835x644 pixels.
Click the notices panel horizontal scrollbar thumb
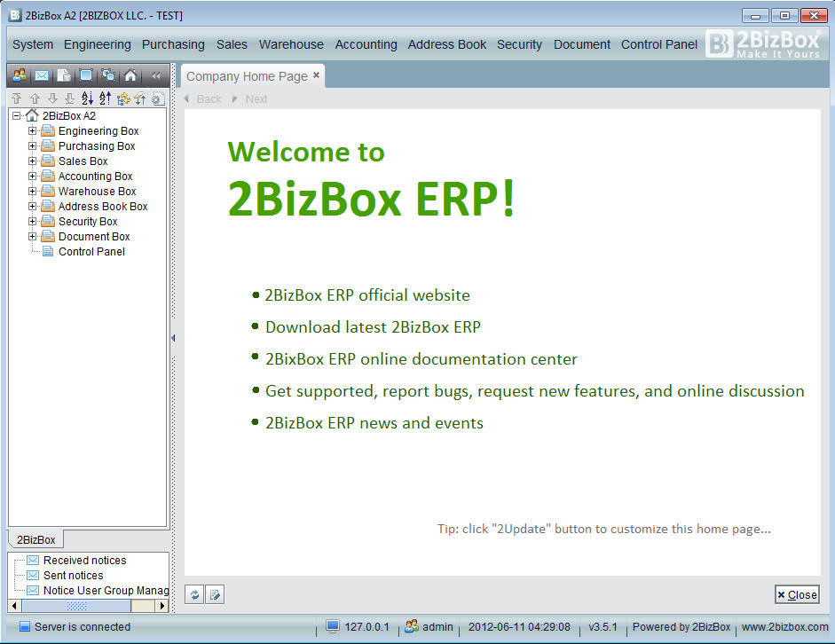76,606
